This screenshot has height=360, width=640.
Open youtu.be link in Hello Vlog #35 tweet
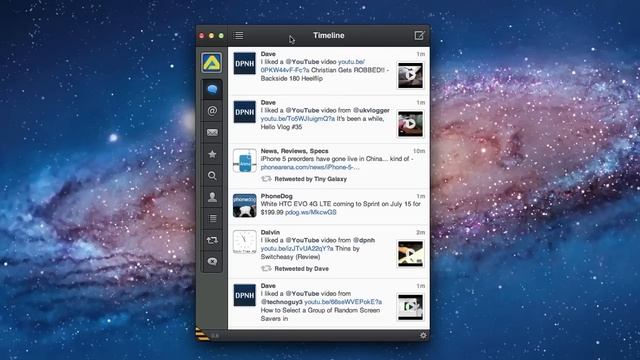point(298,119)
